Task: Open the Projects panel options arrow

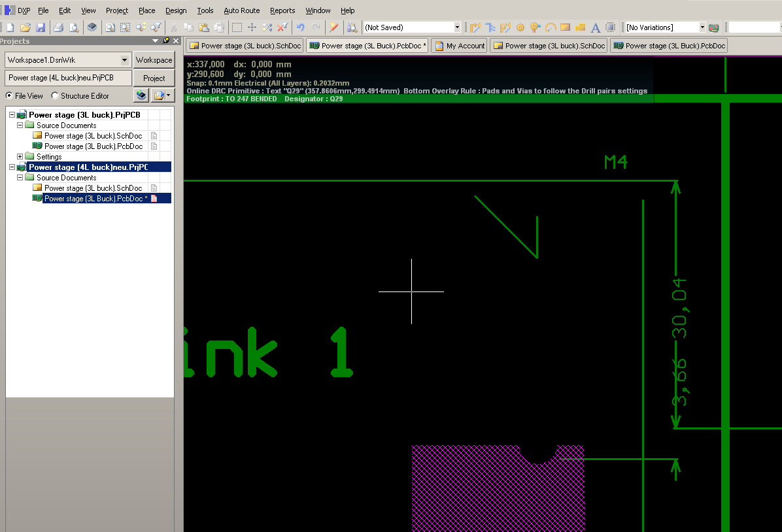Action: point(155,41)
